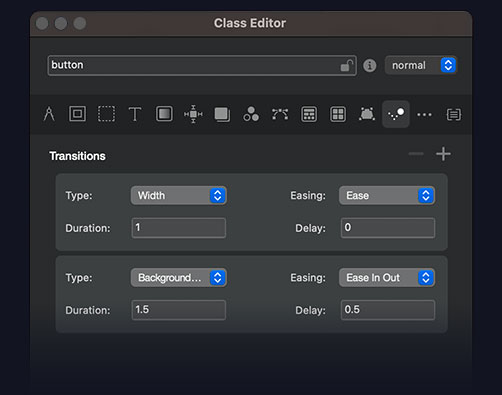
Task: Open the normal state dropdown
Action: [421, 65]
